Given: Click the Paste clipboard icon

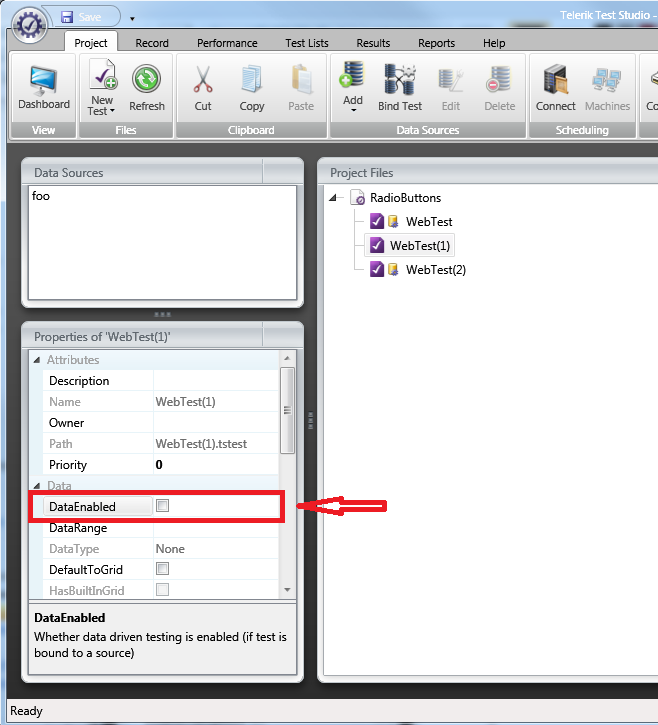Looking at the screenshot, I should pos(301,80).
